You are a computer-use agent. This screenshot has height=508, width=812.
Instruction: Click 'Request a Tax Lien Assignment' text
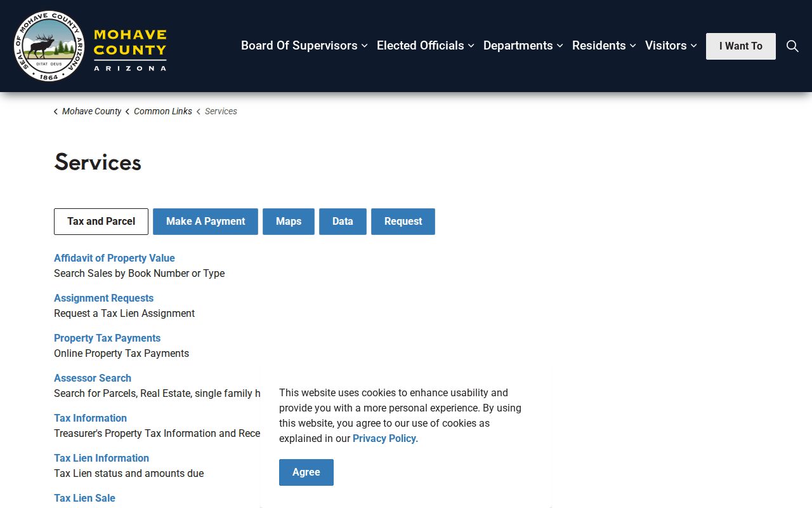tap(124, 313)
